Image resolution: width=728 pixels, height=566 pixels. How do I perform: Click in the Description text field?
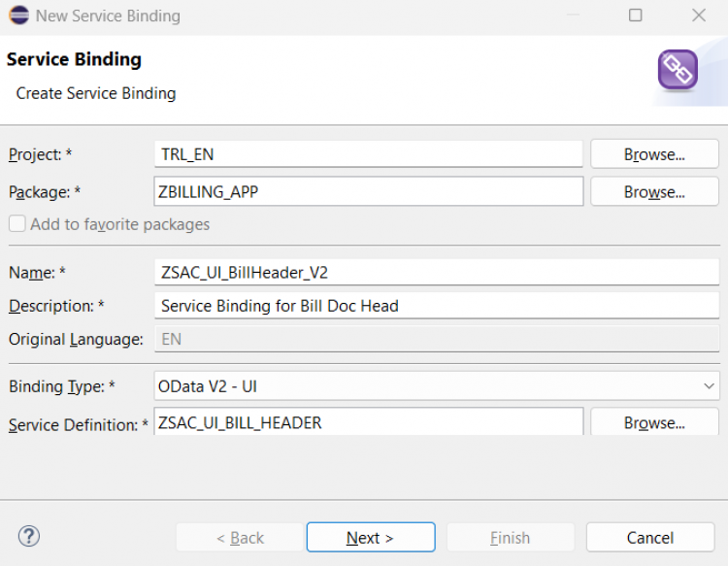(437, 306)
